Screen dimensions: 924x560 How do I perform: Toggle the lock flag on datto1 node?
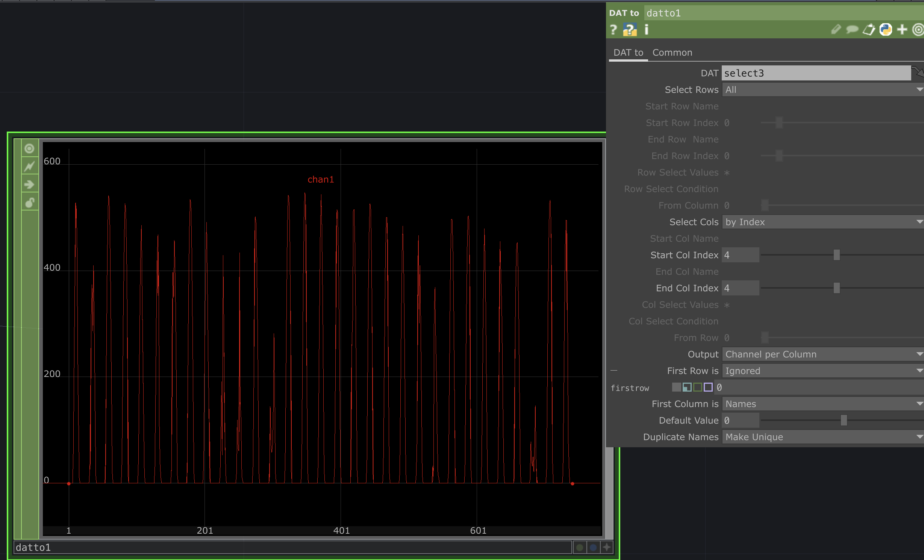pos(30,203)
